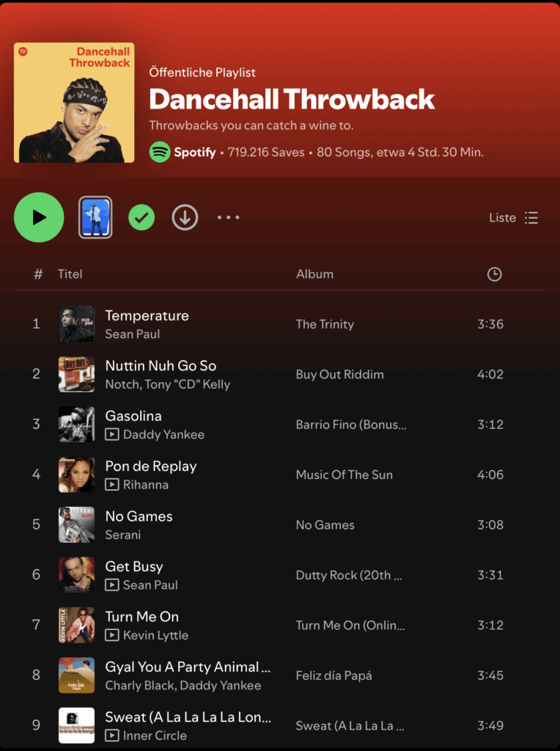Open the three-dots more options menu

pos(228,217)
